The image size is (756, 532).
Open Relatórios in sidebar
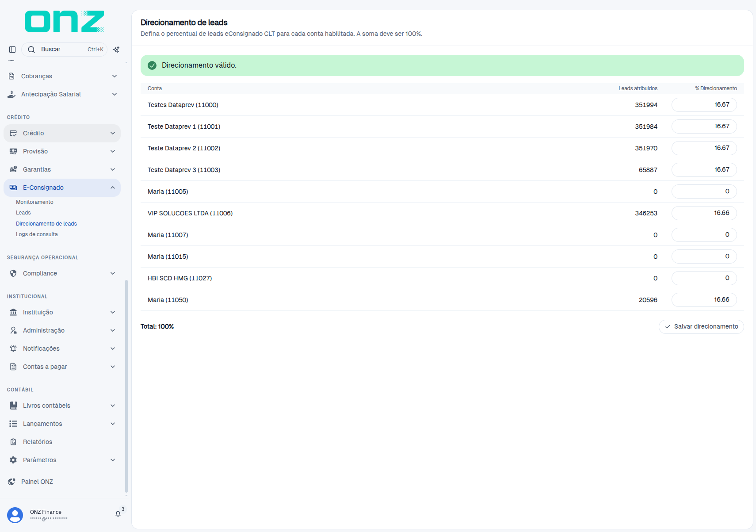(38, 442)
